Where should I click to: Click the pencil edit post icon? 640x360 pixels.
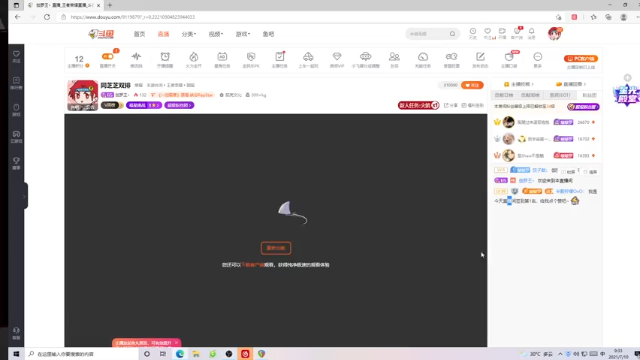pos(480,56)
